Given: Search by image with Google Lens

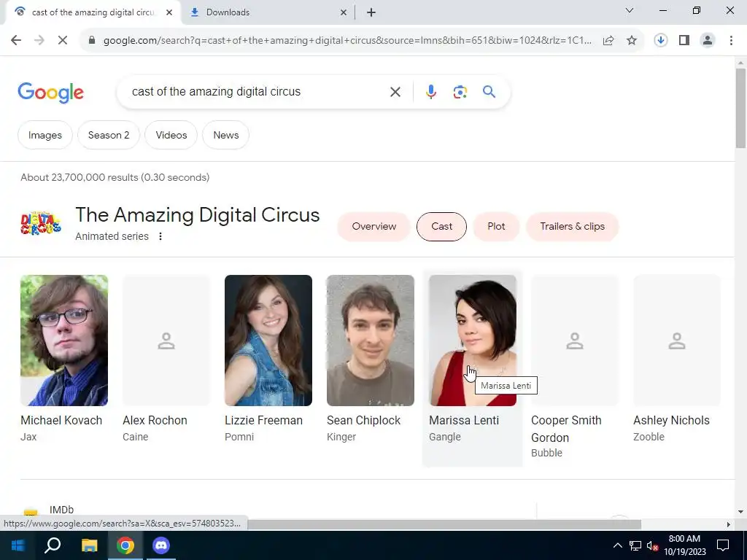Looking at the screenshot, I should (x=460, y=92).
